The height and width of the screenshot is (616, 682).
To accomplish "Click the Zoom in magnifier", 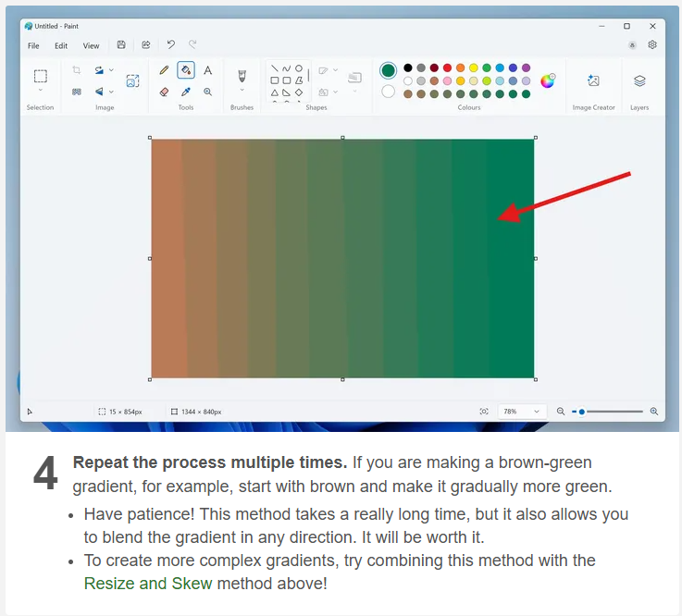I will pos(653,412).
